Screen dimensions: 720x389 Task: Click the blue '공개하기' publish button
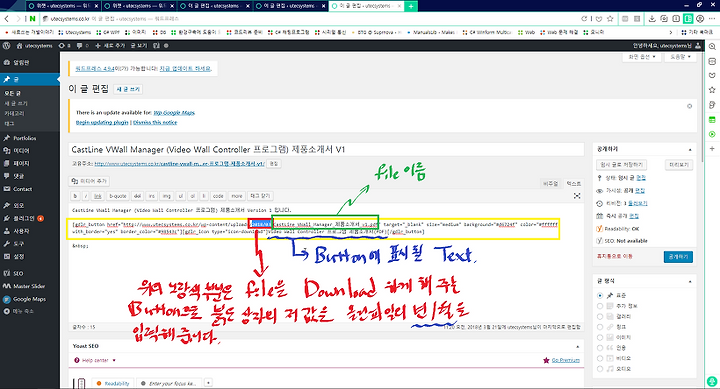(x=678, y=257)
